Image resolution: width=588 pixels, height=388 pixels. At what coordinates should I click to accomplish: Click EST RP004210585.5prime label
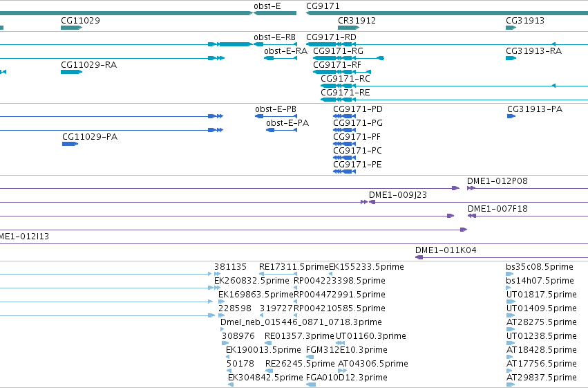(x=339, y=308)
